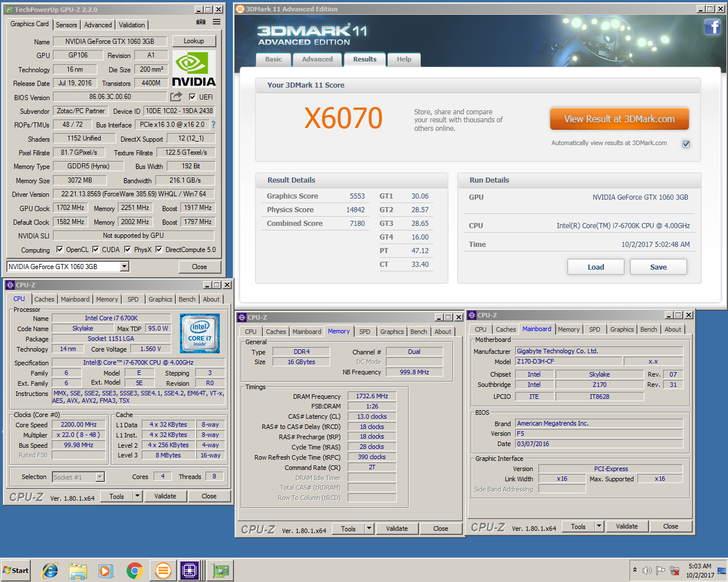Click the Start button
Screen dimensions: 728x582
(16, 571)
